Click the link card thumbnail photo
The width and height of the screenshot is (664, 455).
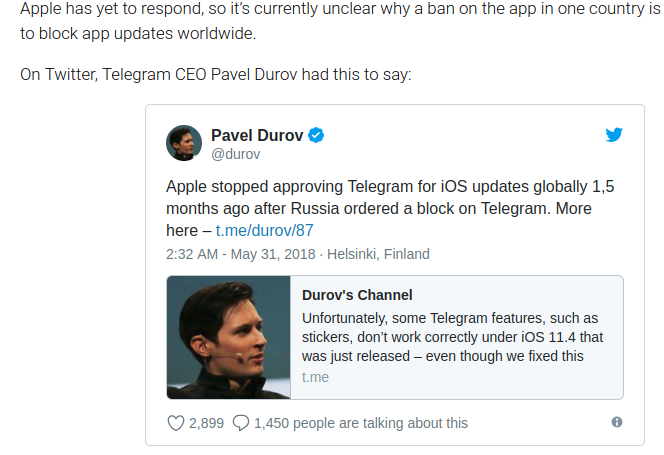[229, 338]
